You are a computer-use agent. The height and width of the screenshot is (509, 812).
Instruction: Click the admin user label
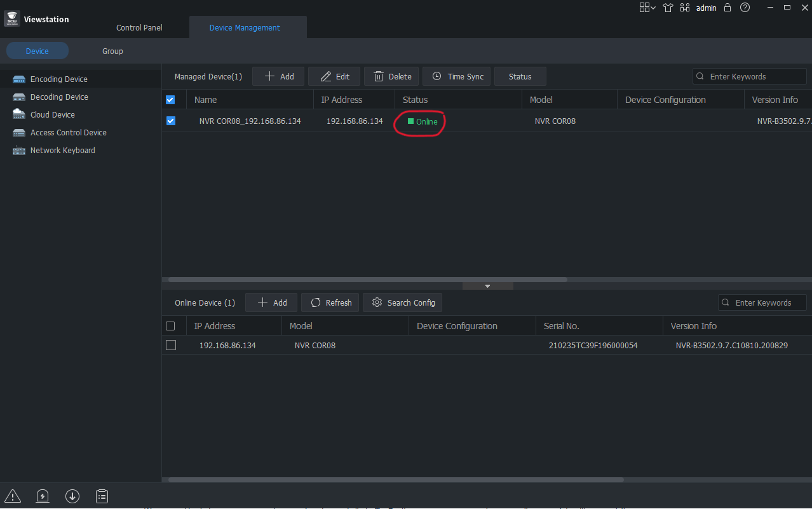(706, 8)
